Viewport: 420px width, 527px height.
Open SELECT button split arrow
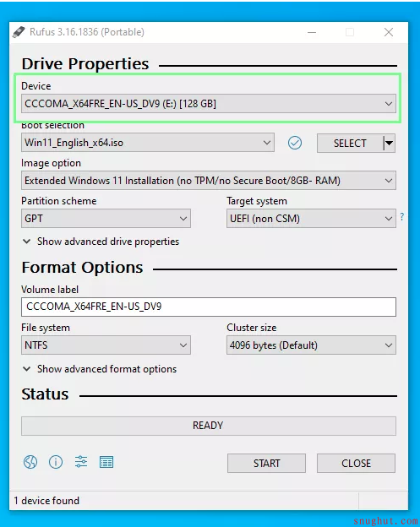coord(389,144)
